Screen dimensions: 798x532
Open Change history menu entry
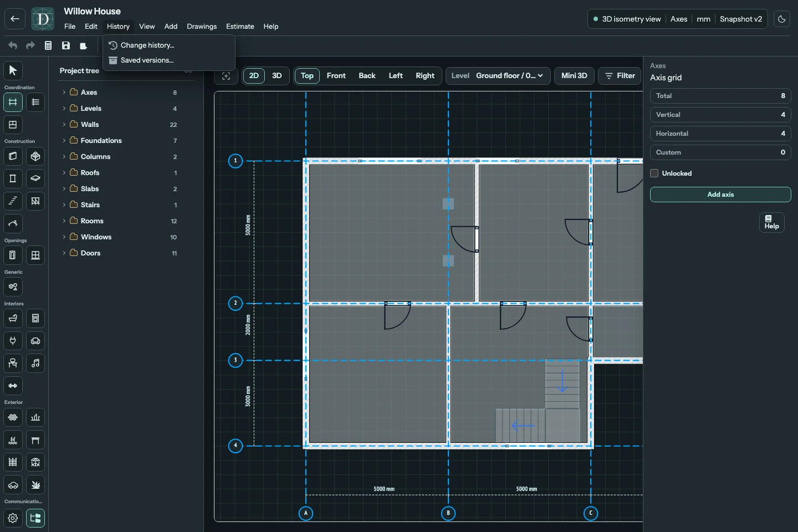point(169,45)
